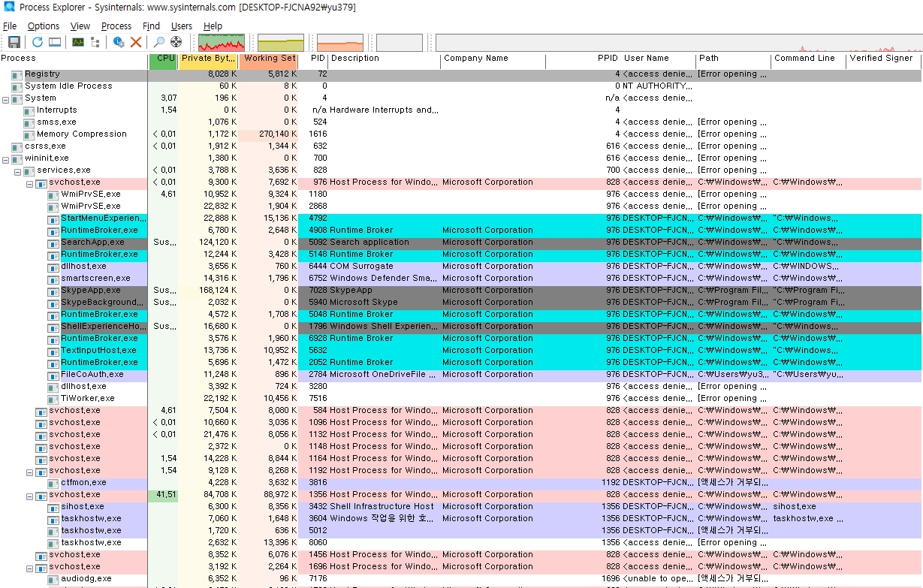Click the Windows Defender SmartScreen description cell

385,279
